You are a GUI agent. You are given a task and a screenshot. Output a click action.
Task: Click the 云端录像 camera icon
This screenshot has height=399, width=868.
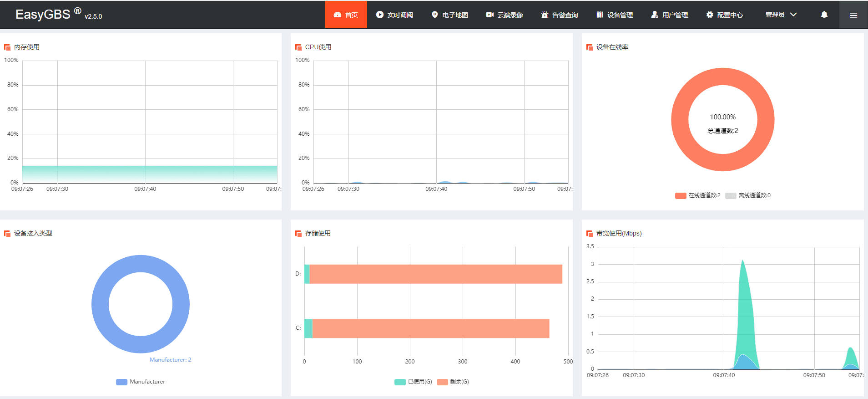pos(490,15)
